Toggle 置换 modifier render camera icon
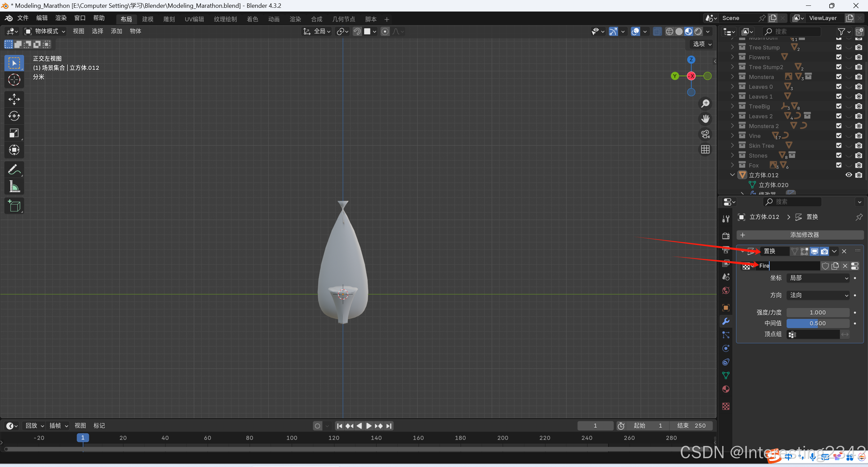The height and width of the screenshot is (467, 868). tap(824, 251)
